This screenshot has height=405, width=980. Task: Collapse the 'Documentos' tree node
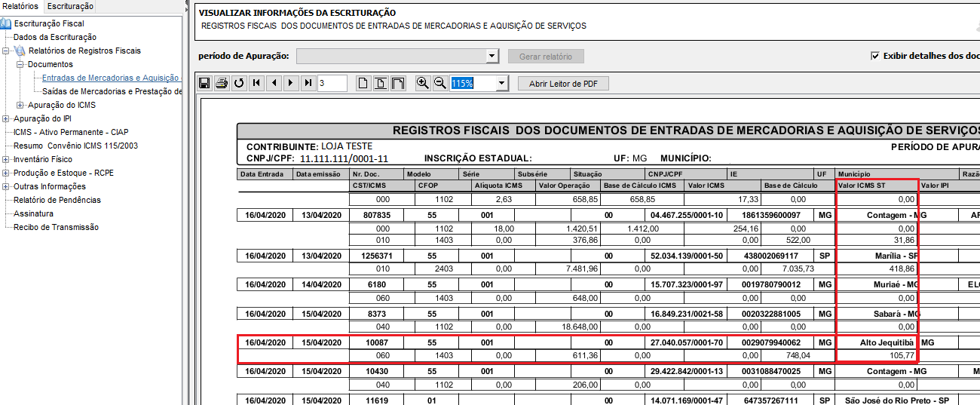click(x=20, y=64)
